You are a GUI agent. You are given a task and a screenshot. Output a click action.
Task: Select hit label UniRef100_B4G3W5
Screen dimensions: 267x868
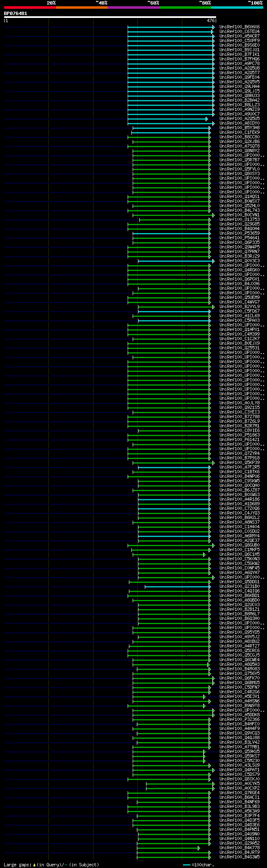pos(239,857)
